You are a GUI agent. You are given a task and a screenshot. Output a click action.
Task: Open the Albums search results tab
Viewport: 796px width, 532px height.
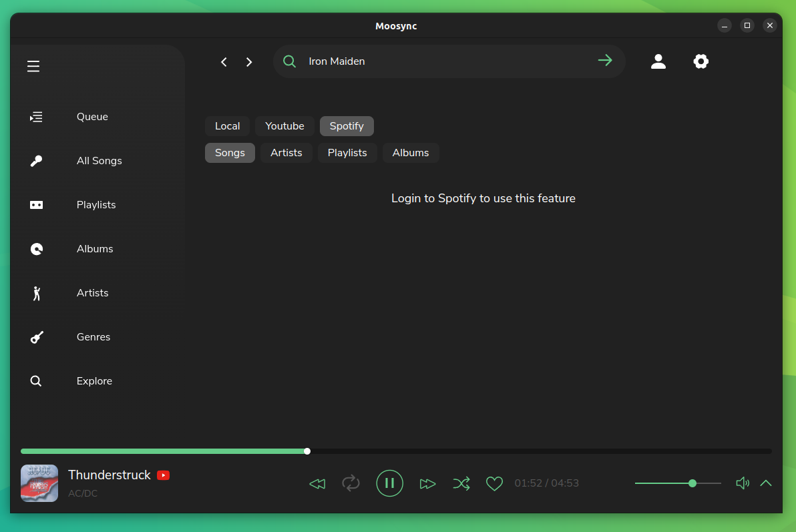click(x=410, y=152)
